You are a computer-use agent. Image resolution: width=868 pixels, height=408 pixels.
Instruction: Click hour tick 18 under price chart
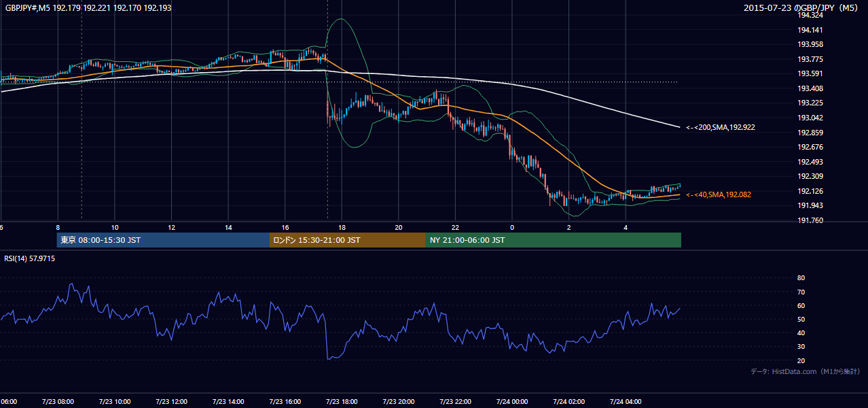point(342,228)
